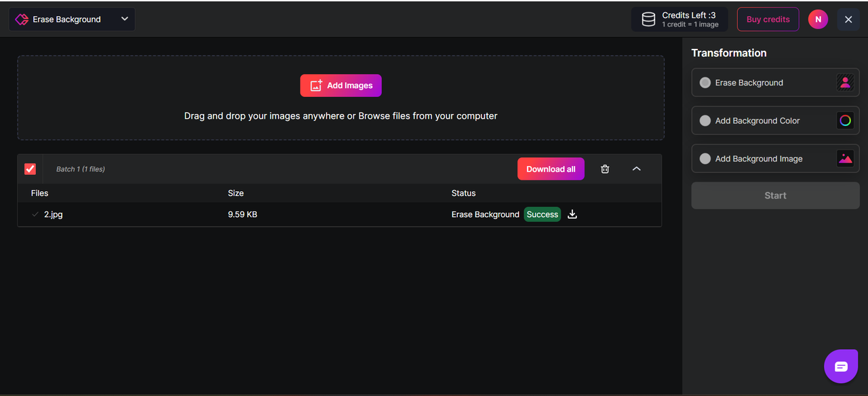Click the background image landscape icon

[x=845, y=159]
